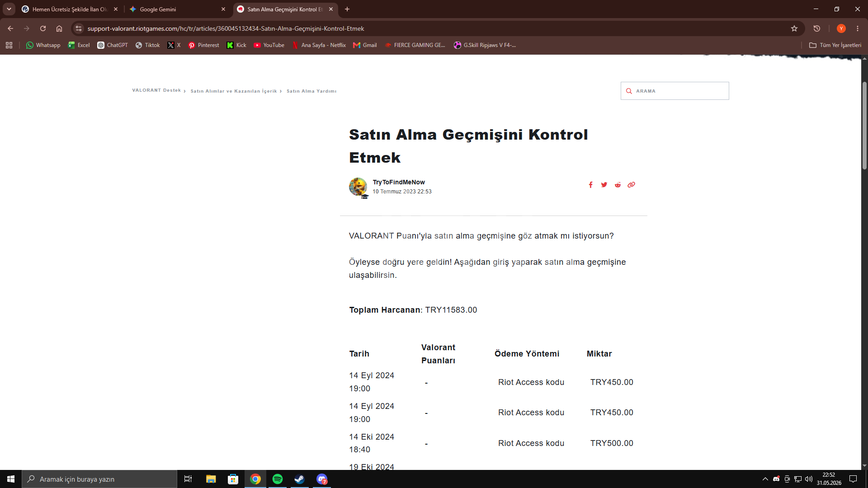View site information icon in address bar

[79, 28]
